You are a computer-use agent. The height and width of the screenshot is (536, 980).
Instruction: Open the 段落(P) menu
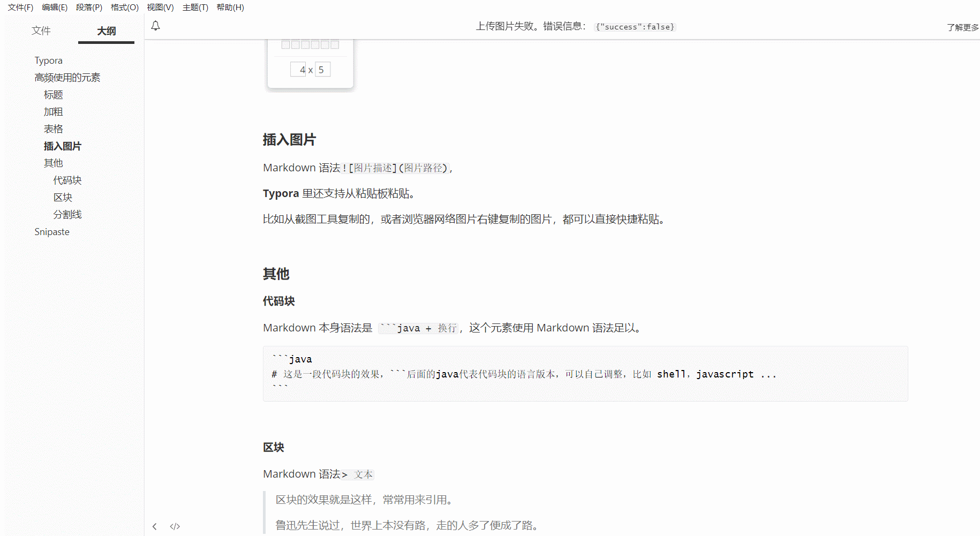click(x=89, y=7)
